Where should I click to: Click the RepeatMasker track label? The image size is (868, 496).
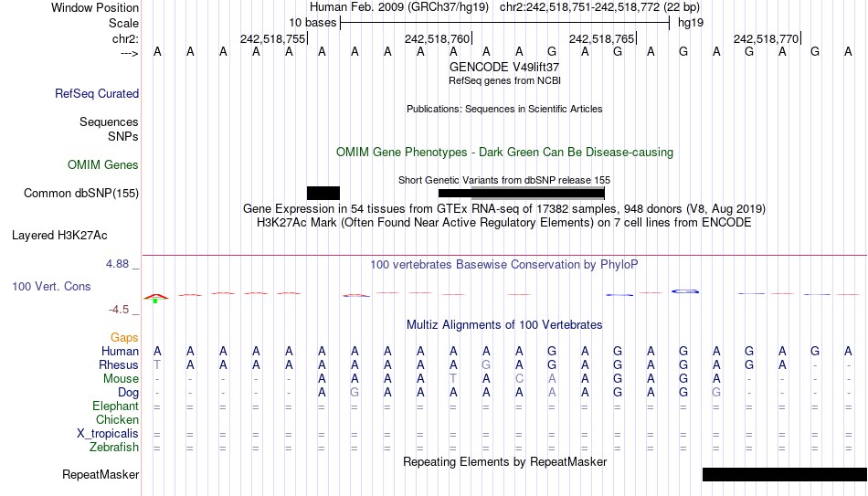(x=101, y=474)
